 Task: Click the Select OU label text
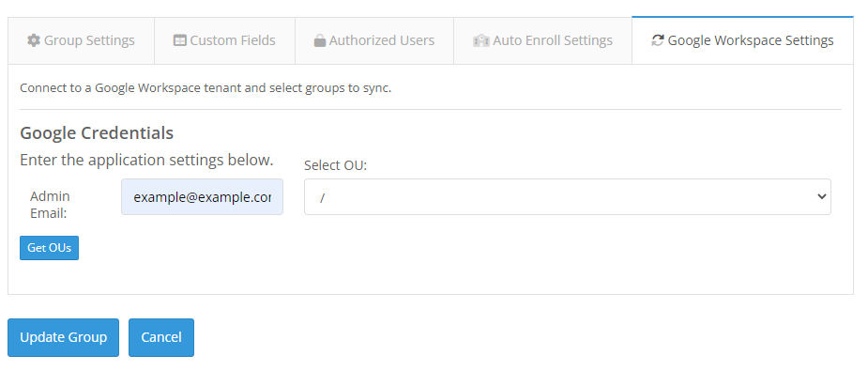(x=335, y=165)
